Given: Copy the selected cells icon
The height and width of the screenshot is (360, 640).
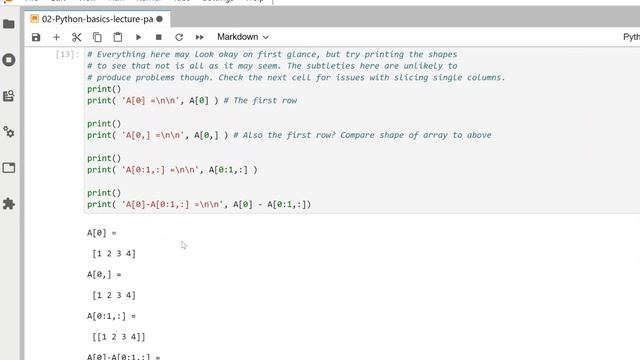Looking at the screenshot, I should coord(97,37).
